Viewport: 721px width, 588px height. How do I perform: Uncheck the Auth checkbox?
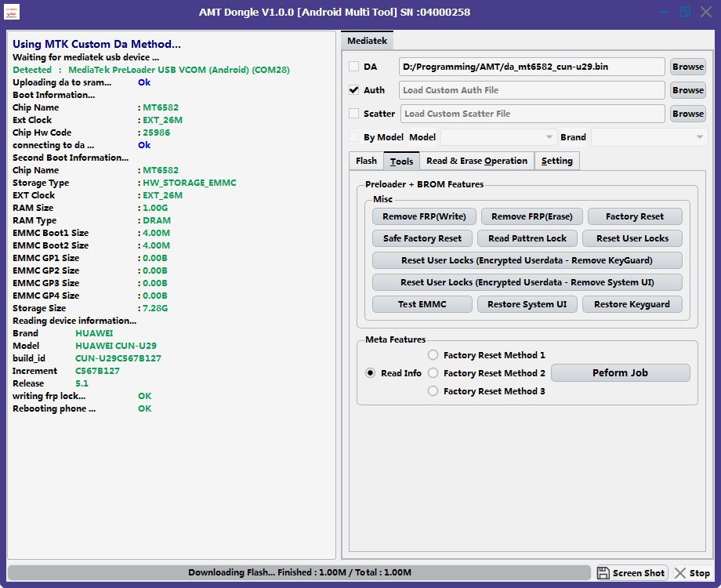click(x=353, y=90)
